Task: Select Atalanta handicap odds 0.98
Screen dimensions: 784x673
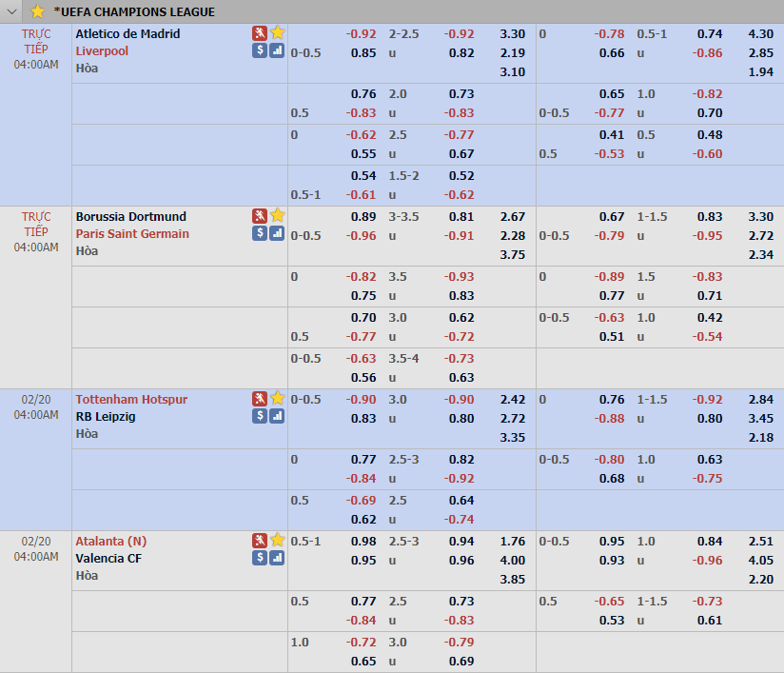Action: [363, 542]
